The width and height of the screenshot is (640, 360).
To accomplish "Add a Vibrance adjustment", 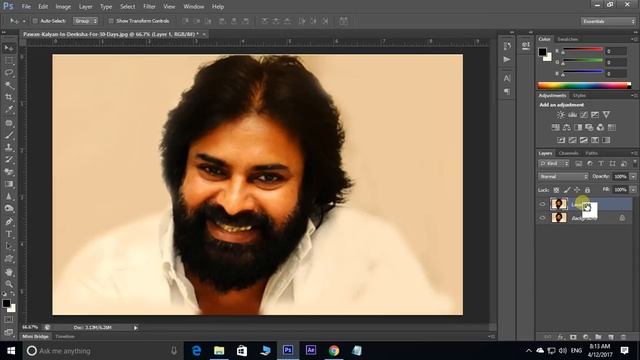I will click(x=607, y=115).
